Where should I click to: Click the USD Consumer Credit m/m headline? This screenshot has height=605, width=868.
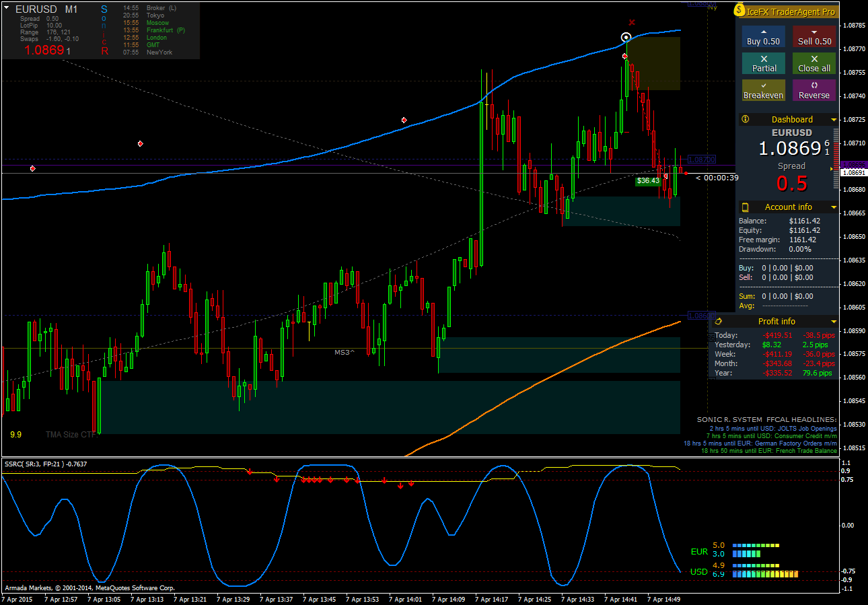pyautogui.click(x=771, y=436)
